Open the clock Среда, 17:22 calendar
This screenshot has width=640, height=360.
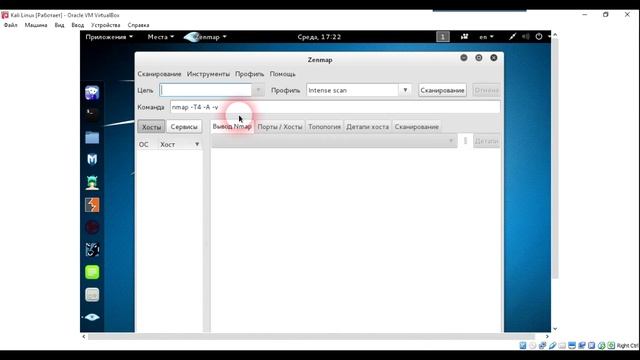pos(319,37)
